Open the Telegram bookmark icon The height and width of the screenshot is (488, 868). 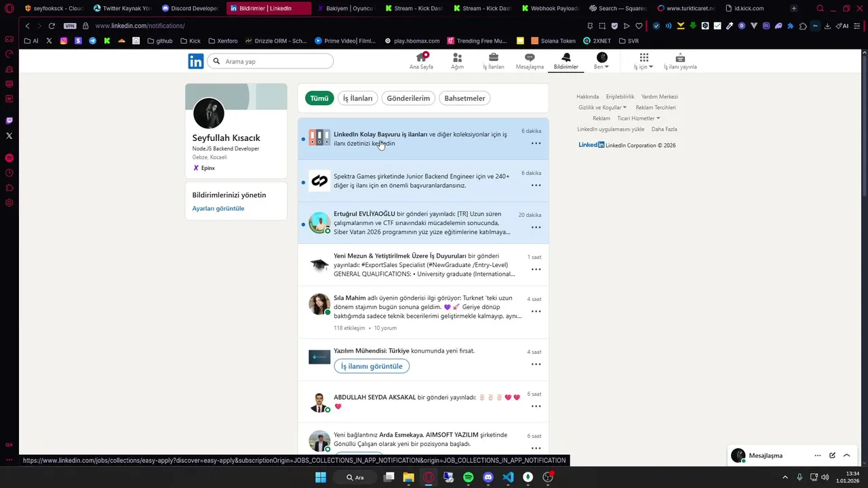[93, 41]
